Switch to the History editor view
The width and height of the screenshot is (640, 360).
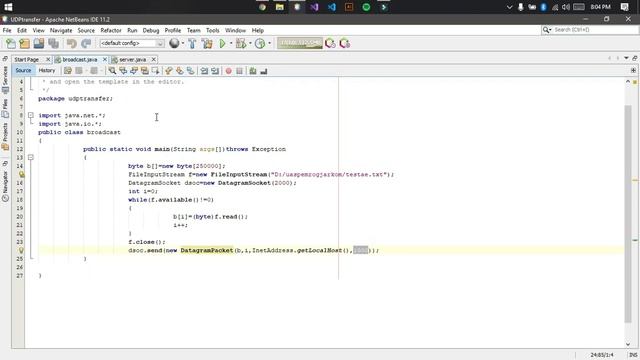(x=47, y=71)
